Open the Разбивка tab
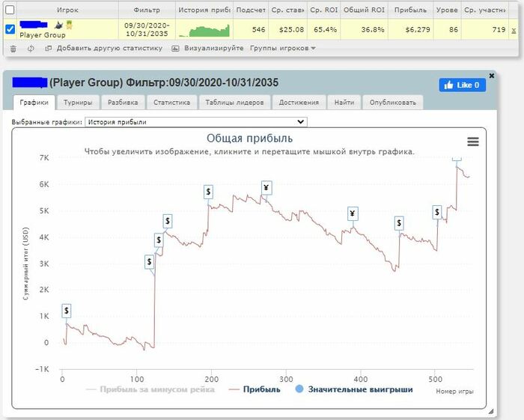524x420 pixels. pos(123,103)
